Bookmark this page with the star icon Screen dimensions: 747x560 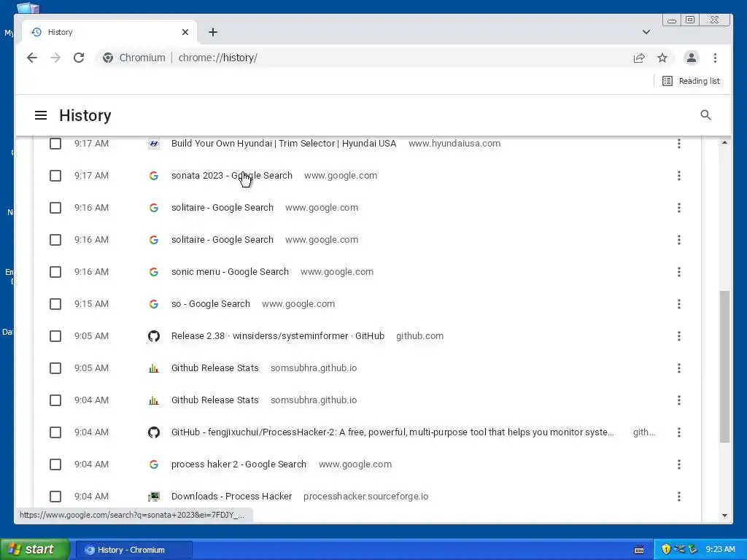tap(662, 58)
